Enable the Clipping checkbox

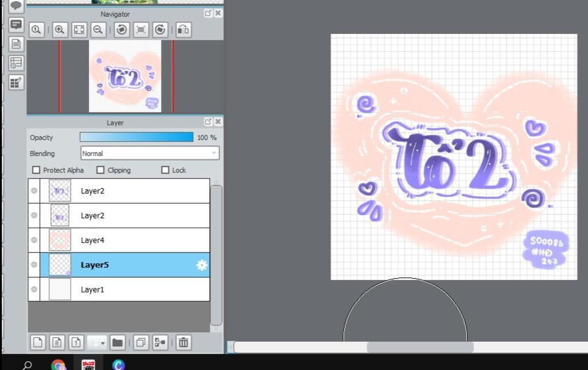point(100,170)
